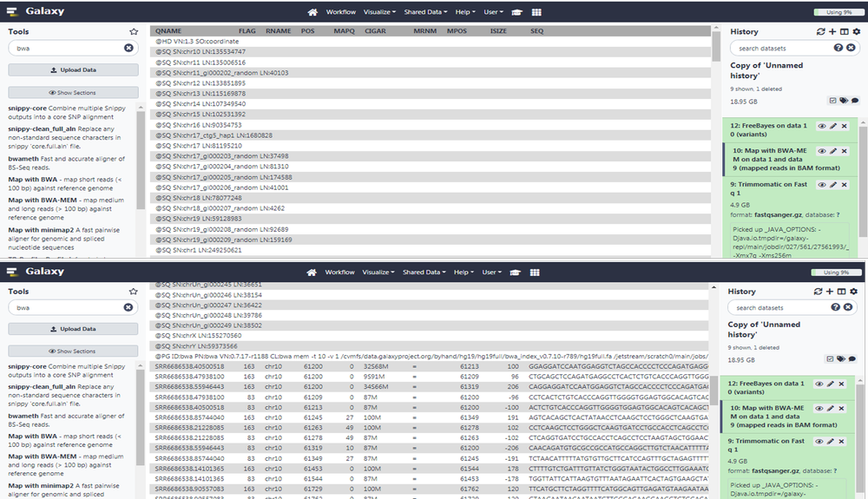868x499 pixels.
Task: Open Workflow in the upper masthead
Action: (340, 12)
